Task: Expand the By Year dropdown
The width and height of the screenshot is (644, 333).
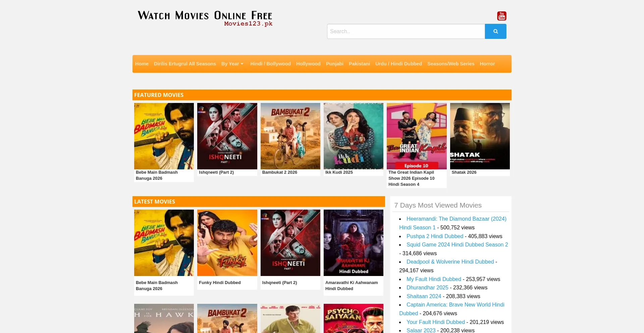Action: (232, 64)
